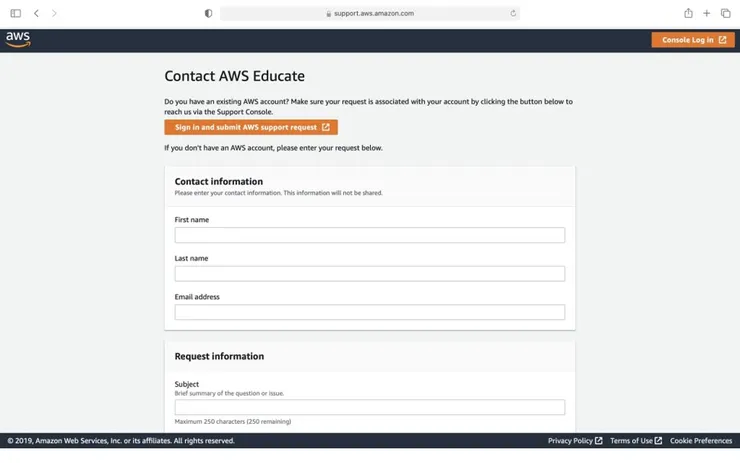Image resolution: width=740 pixels, height=463 pixels.
Task: Open the Share icon in Safari toolbar
Action: coord(688,13)
